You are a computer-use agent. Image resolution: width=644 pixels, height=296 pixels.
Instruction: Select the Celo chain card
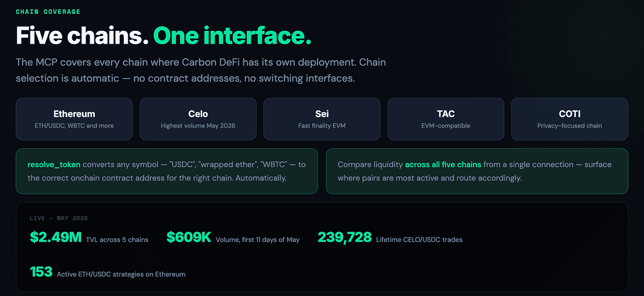pos(198,119)
